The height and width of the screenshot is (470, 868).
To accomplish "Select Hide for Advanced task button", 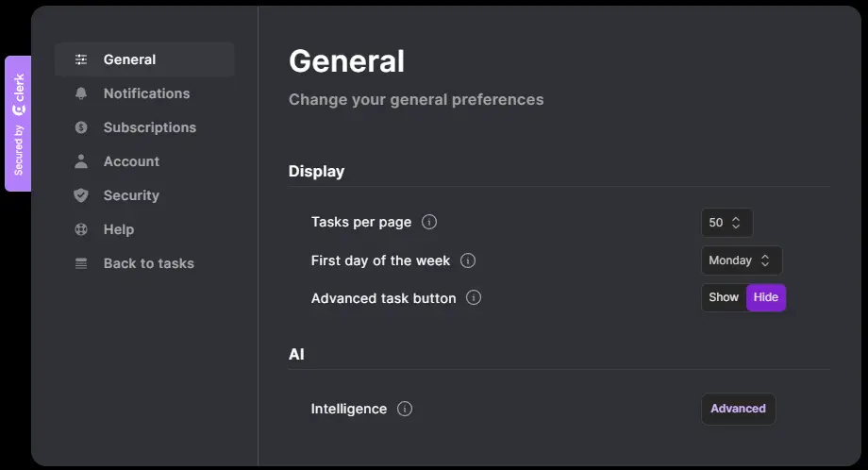I will [766, 297].
